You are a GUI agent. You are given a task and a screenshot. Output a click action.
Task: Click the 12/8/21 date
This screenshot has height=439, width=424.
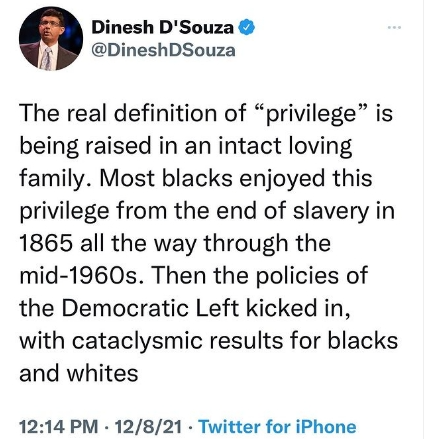pyautogui.click(x=149, y=426)
